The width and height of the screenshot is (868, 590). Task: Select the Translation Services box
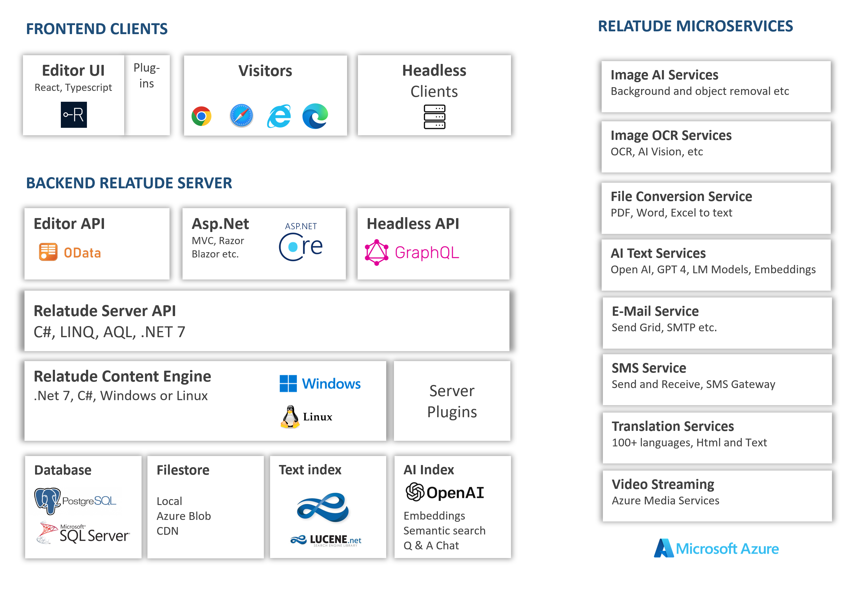pyautogui.click(x=717, y=438)
